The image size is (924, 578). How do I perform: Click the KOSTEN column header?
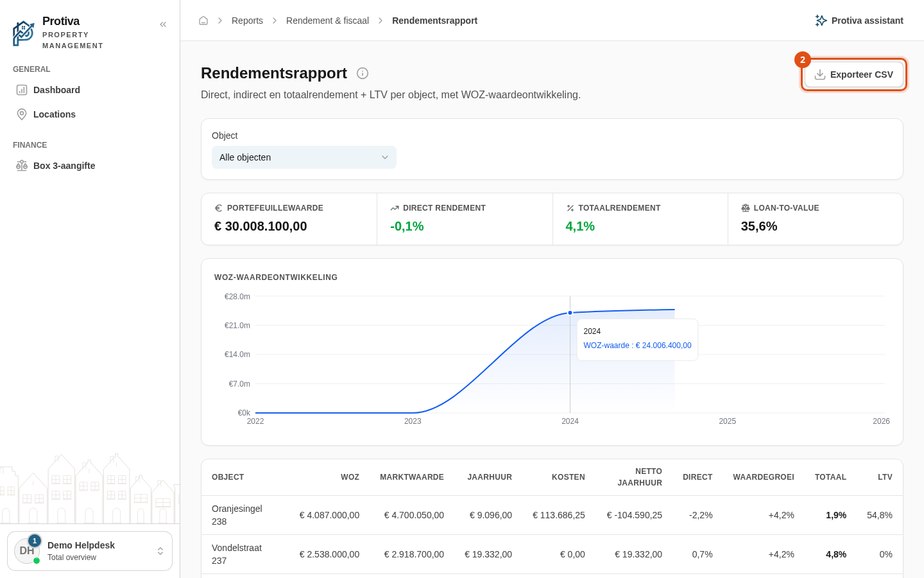pos(569,477)
